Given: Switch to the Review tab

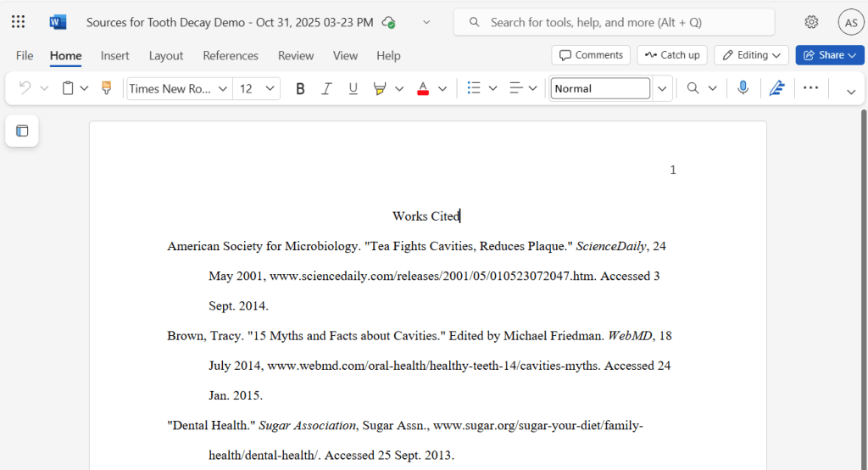Looking at the screenshot, I should 296,55.
